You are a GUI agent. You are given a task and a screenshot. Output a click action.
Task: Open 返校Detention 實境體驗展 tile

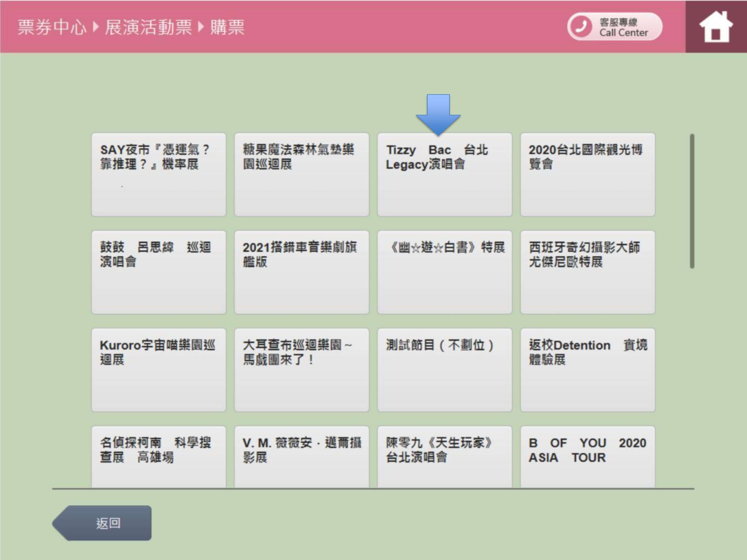point(588,370)
